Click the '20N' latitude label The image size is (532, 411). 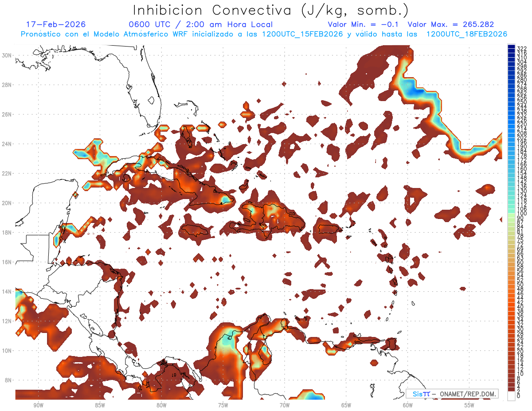pos(7,203)
